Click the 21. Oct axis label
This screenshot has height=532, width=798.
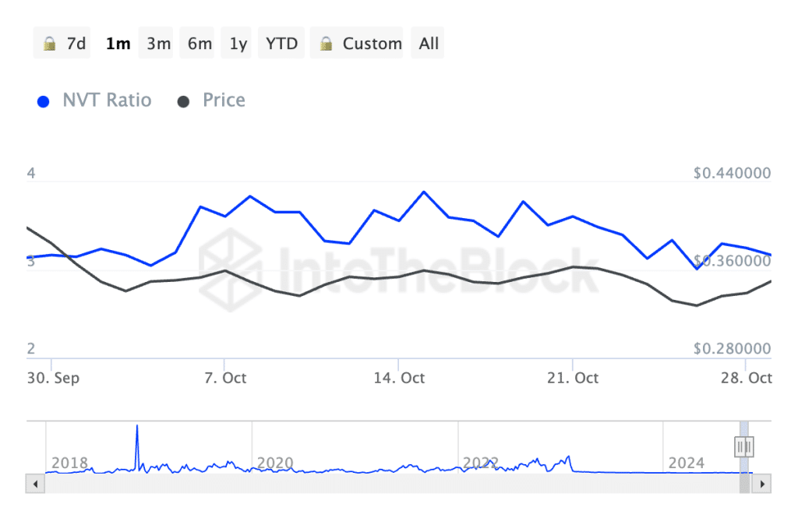[x=573, y=378]
